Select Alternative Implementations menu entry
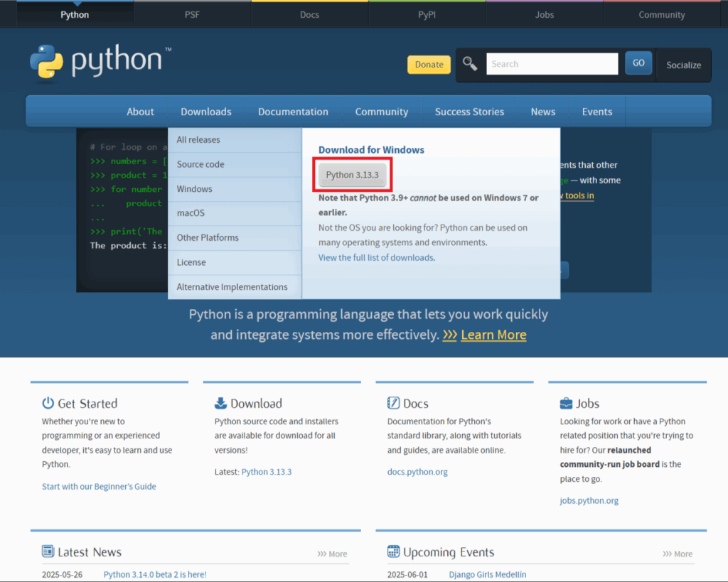The width and height of the screenshot is (728, 582). click(235, 287)
